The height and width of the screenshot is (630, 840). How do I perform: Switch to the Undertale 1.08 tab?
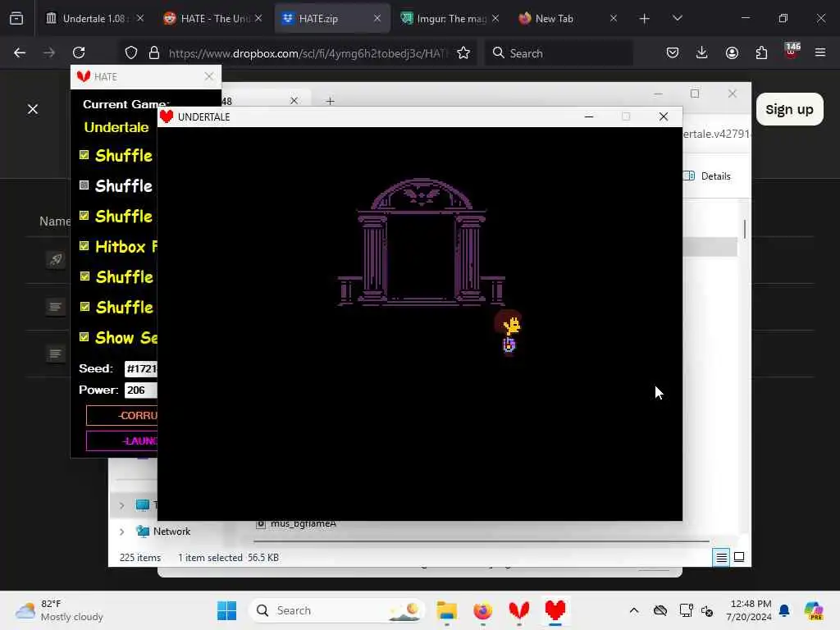(95, 19)
